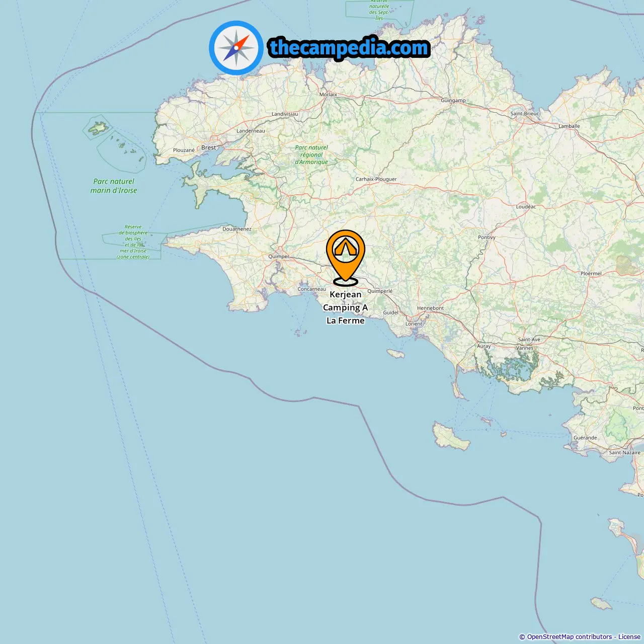Screen dimensions: 644x644
Task: Click the Carhaix-Plouguer town label
Action: [376, 179]
